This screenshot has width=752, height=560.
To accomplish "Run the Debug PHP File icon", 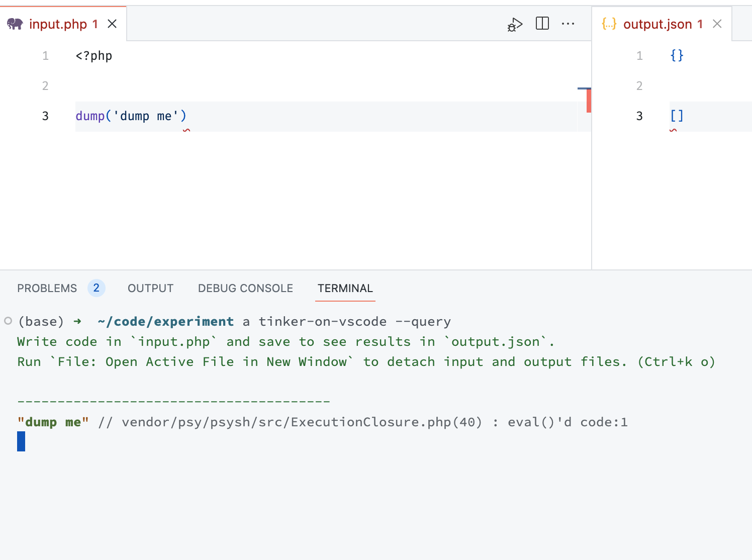I will [514, 24].
